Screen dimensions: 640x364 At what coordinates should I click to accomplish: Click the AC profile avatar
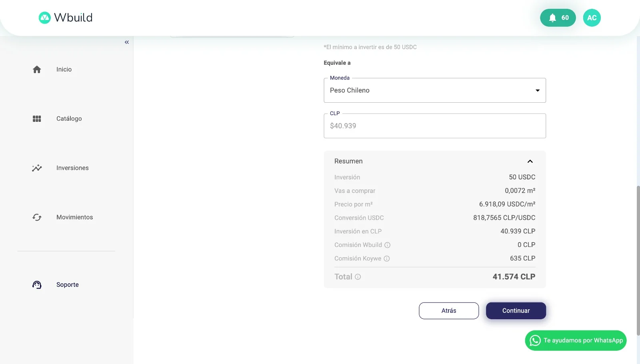pos(592,18)
